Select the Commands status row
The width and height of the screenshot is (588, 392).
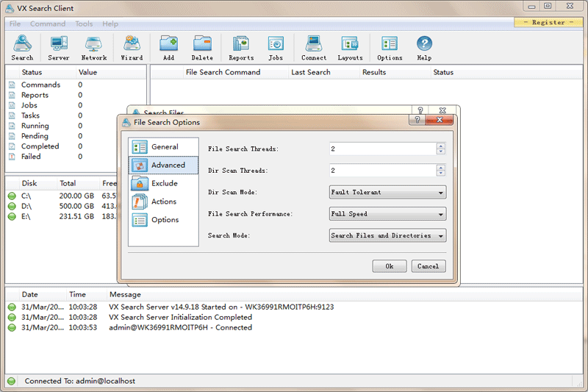point(75,85)
